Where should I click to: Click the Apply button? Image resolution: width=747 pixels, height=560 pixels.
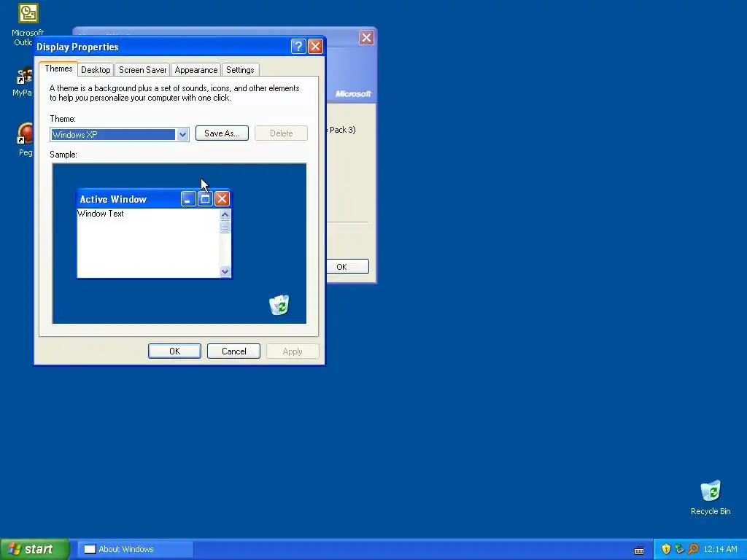pos(293,351)
